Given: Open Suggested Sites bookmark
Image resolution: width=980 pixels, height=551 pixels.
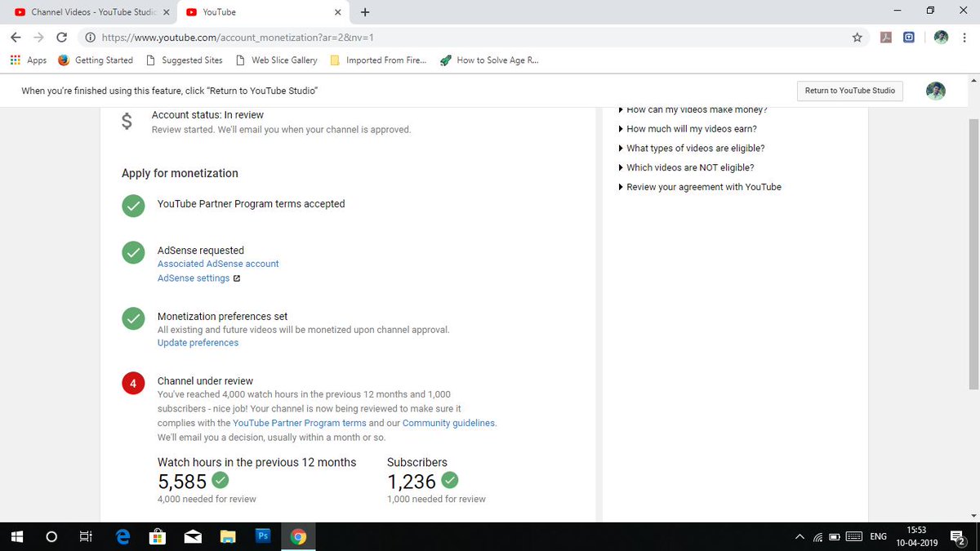Looking at the screenshot, I should [185, 60].
